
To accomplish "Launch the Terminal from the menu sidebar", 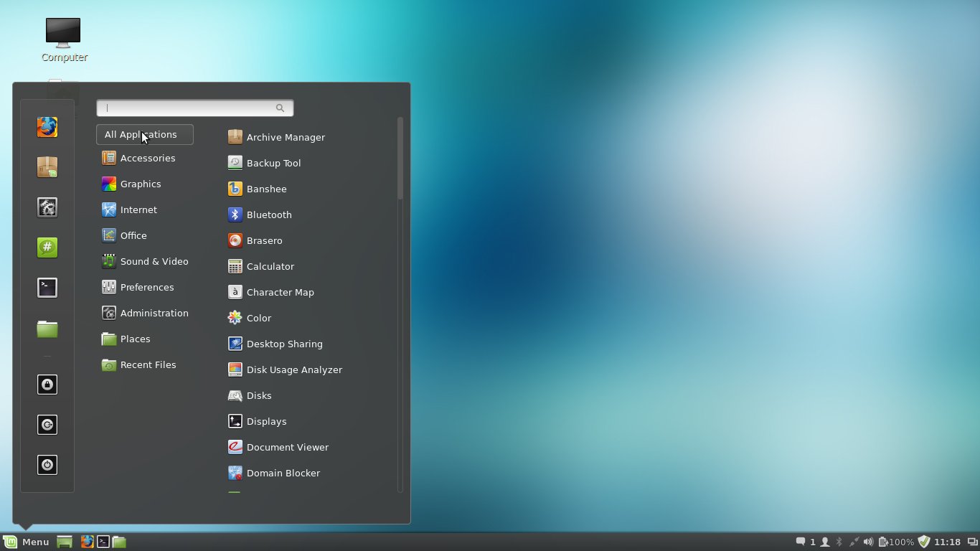I will pos(47,288).
